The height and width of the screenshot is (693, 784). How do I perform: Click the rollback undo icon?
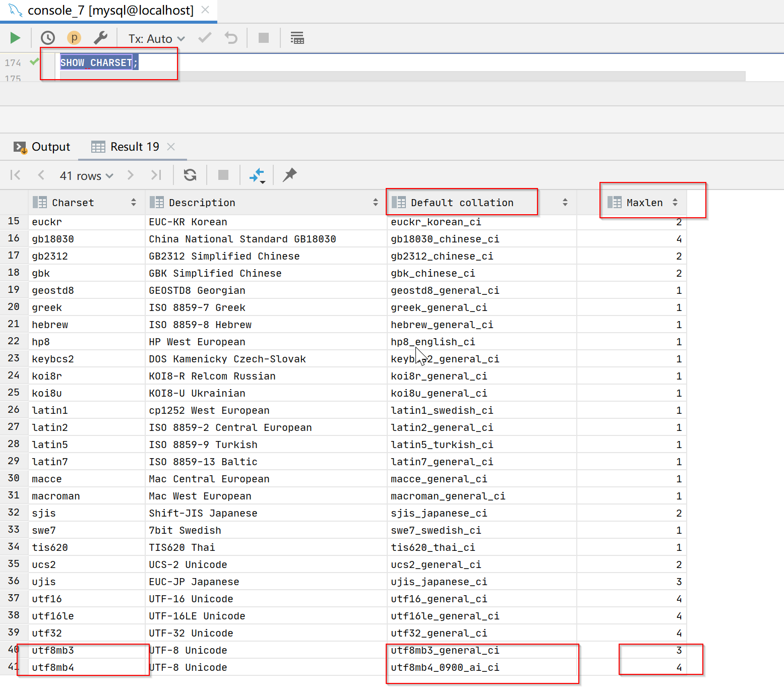click(231, 38)
